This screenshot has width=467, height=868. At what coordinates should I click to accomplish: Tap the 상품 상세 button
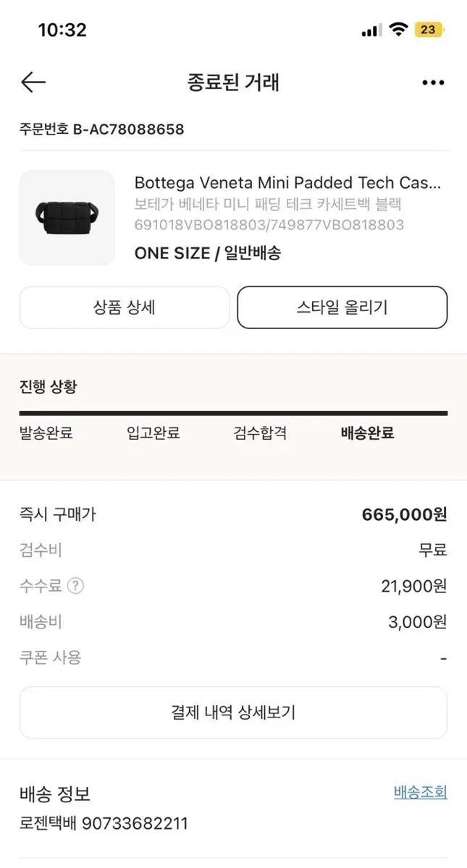(125, 307)
